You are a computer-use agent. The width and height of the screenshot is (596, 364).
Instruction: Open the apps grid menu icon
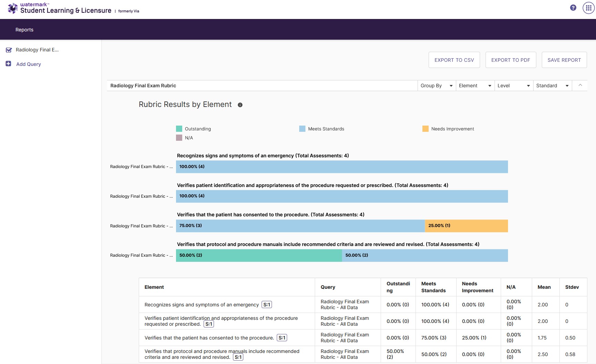tap(589, 8)
